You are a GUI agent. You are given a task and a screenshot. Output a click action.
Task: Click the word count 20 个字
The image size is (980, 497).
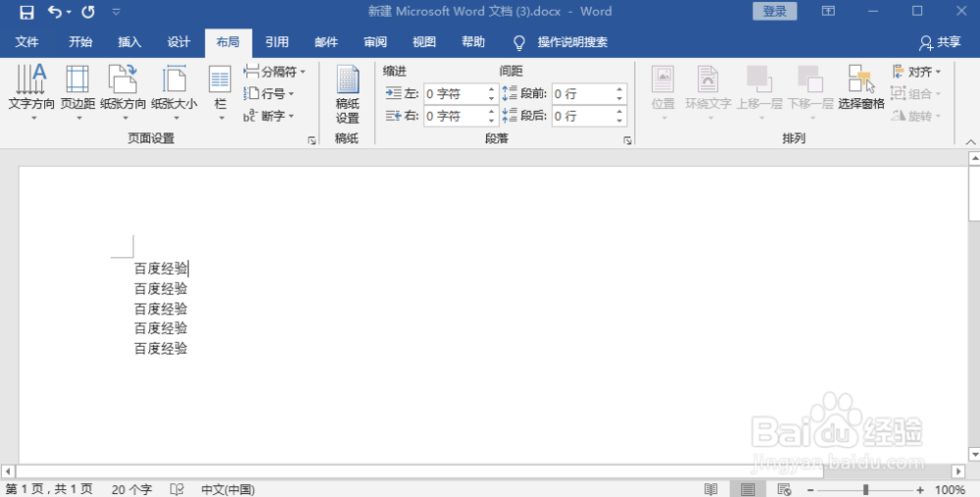click(132, 489)
